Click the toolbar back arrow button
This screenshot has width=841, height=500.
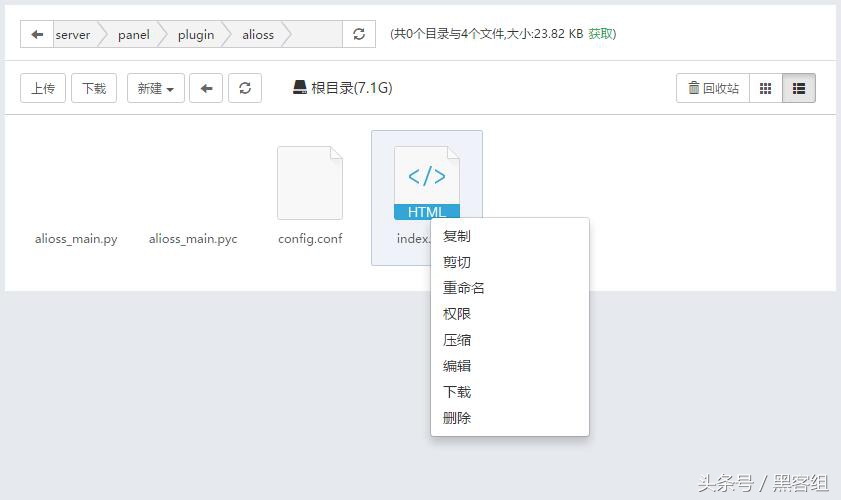tap(206, 88)
